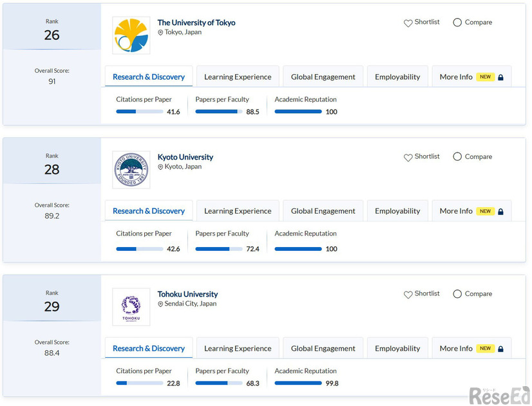
Task: Select Compare radio for Tohoku University
Action: coord(457,294)
